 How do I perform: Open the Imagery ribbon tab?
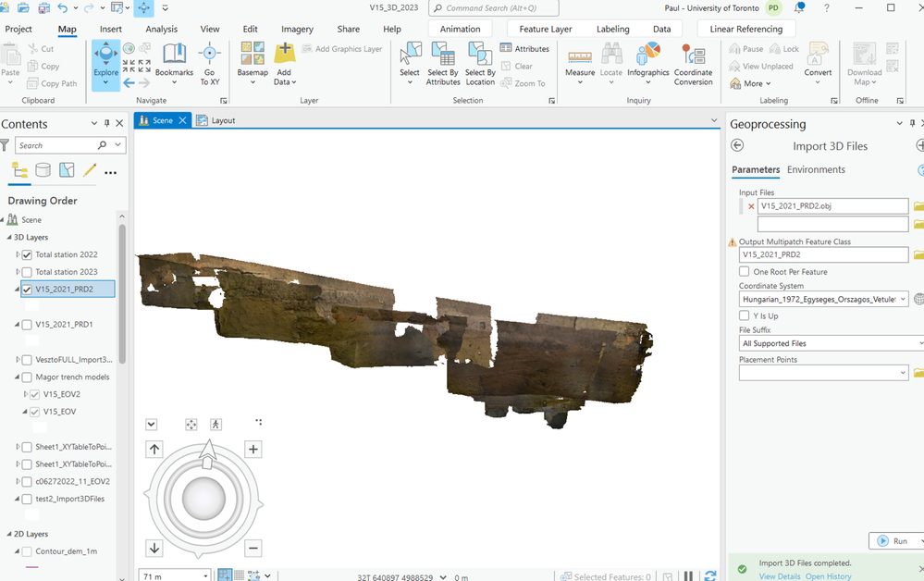[297, 29]
